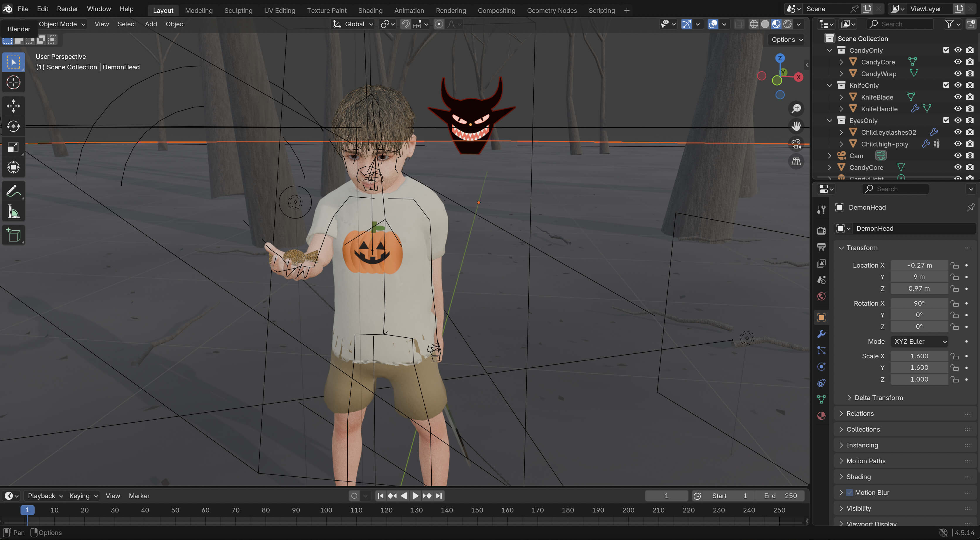Uncheck the EyesOnly collection checkbox
Viewport: 980px width, 540px height.
pos(946,120)
